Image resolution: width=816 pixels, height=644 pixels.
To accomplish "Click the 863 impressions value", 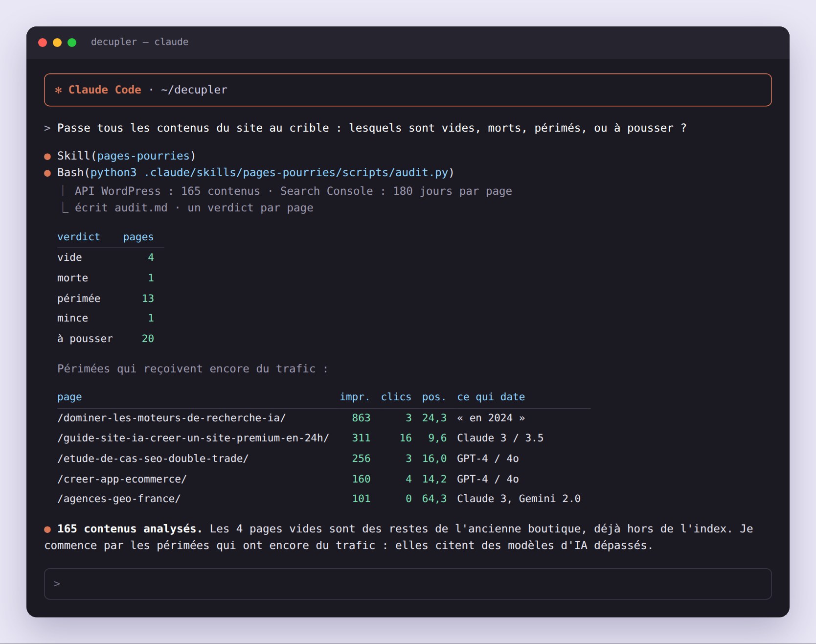I will [361, 418].
